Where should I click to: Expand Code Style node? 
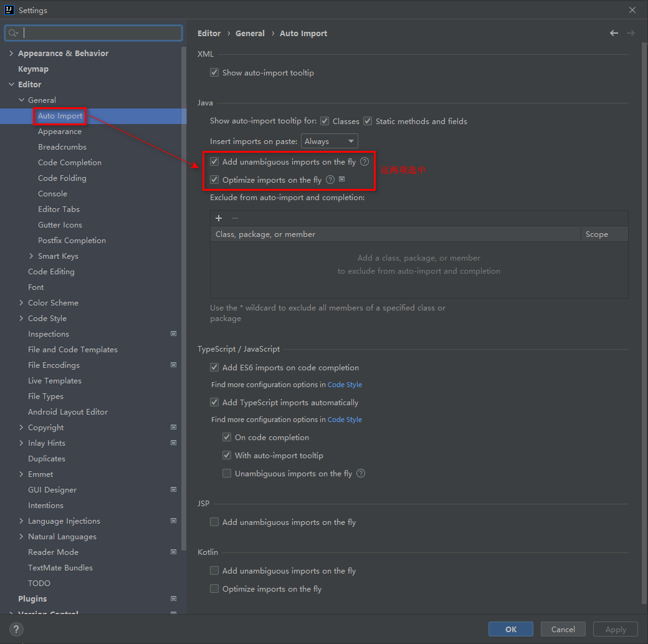pyautogui.click(x=21, y=318)
